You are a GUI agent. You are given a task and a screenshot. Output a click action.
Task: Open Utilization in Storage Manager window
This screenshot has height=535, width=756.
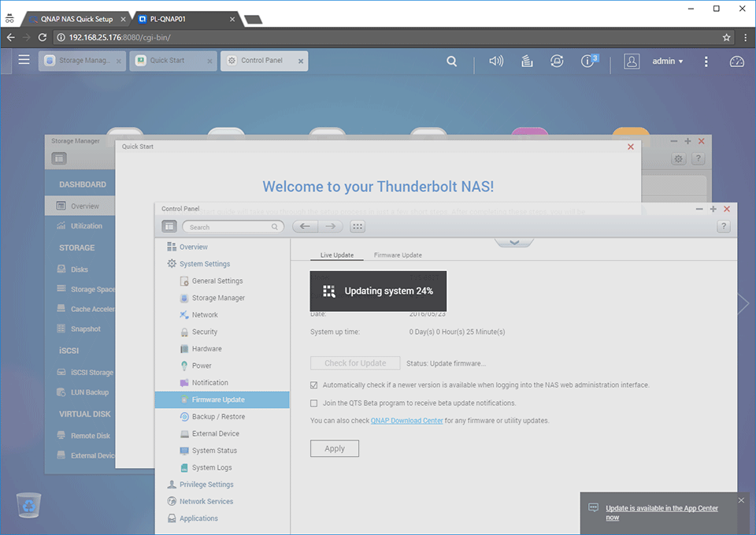(x=86, y=226)
